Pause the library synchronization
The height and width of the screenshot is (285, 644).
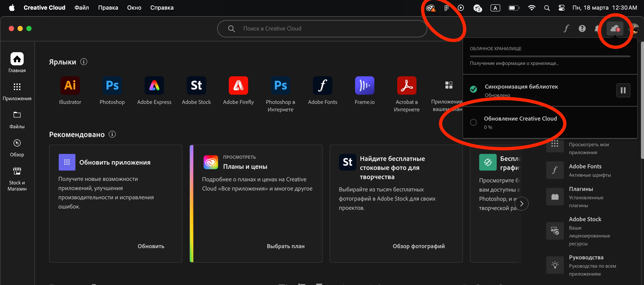623,90
